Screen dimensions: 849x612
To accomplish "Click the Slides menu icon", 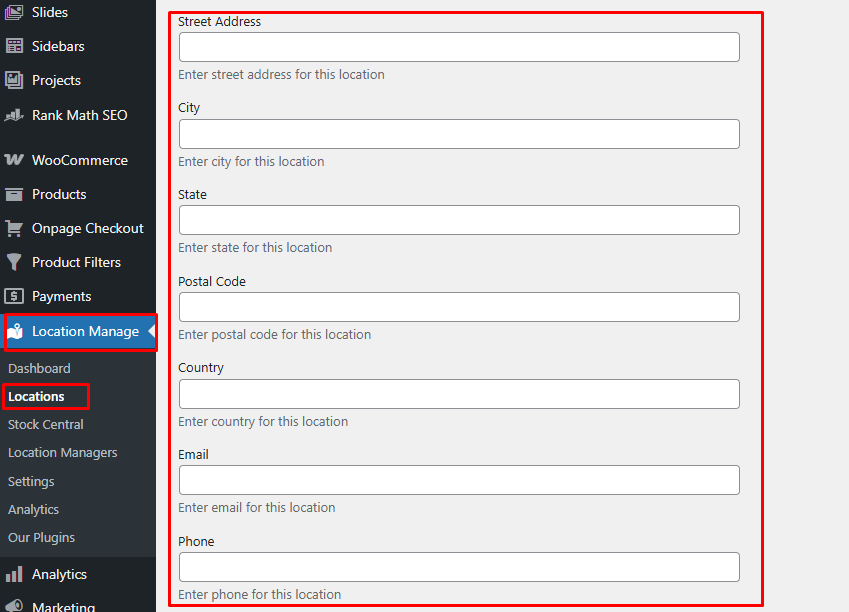I will 14,12.
